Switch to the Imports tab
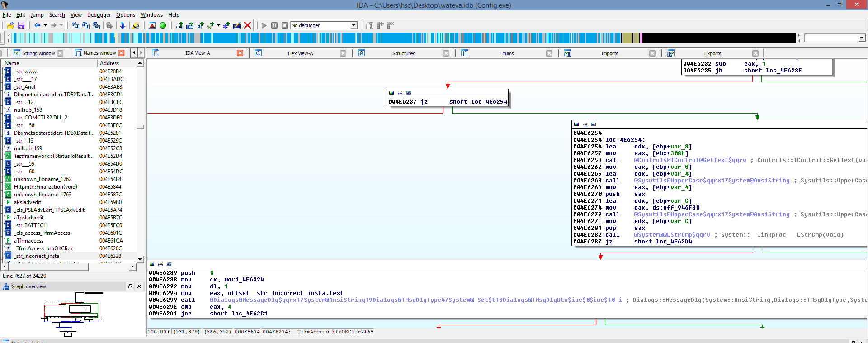Screen dimensions: 868x343 (x=609, y=53)
